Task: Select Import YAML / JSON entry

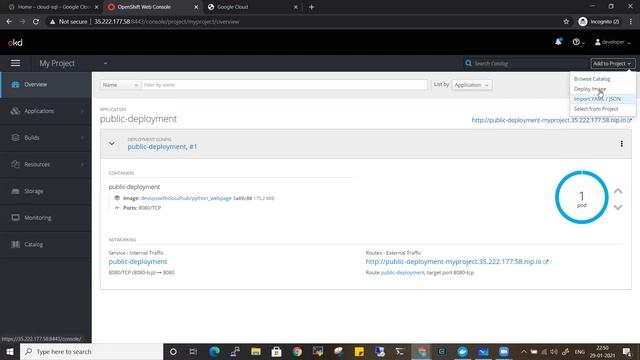Action: point(597,99)
